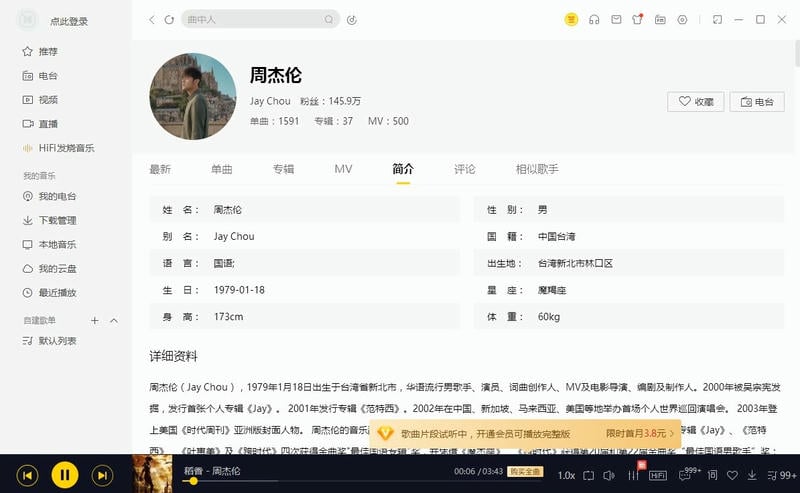This screenshot has width=800, height=493.
Task: Toggle desktop lyrics 词 icon
Action: point(712,475)
